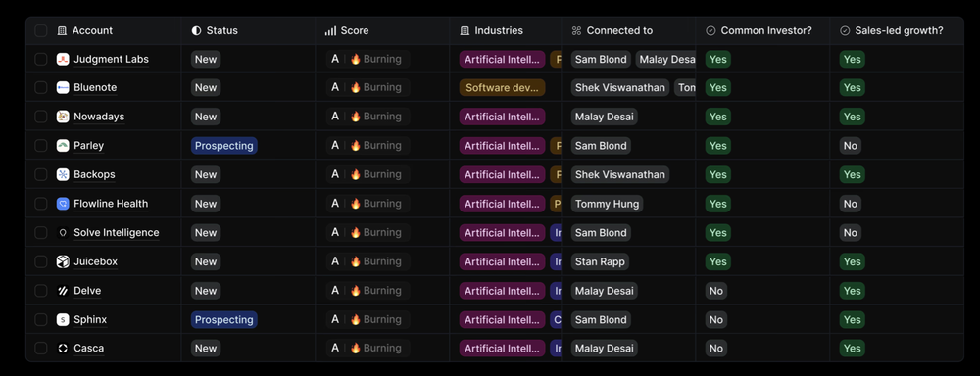Screen dimensions: 980x376
Task: Open Prospecting status in Sphinx row
Action: pyautogui.click(x=224, y=320)
